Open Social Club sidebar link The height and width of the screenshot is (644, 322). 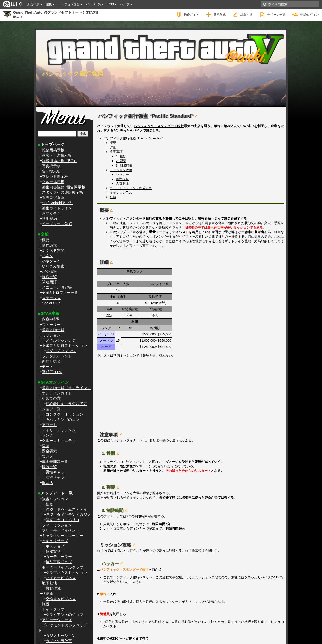[x=51, y=303]
